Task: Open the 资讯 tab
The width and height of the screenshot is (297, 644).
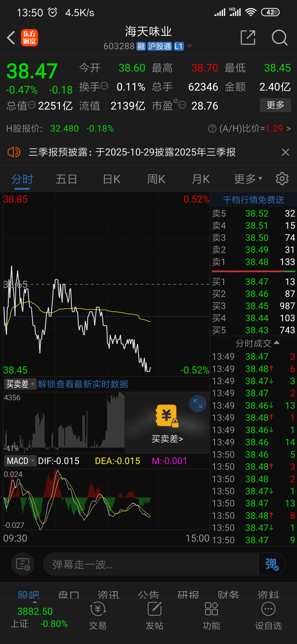Action: coord(108,594)
